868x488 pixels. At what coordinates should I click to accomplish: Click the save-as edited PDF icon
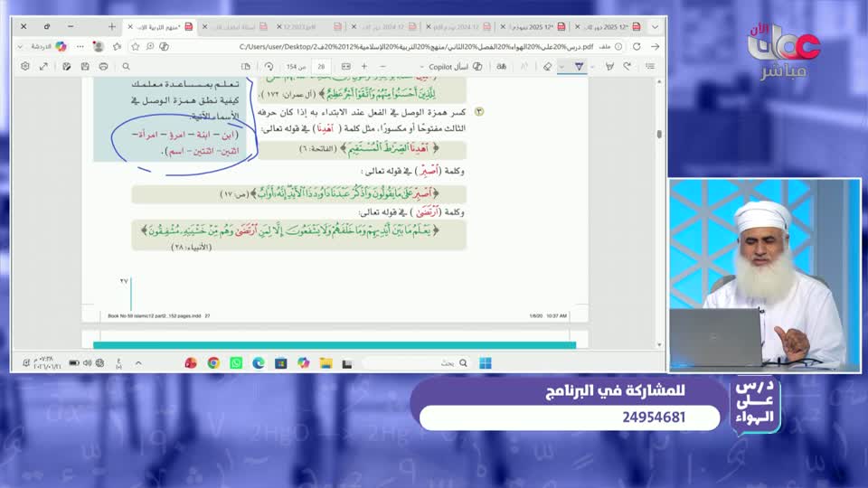(x=67, y=66)
